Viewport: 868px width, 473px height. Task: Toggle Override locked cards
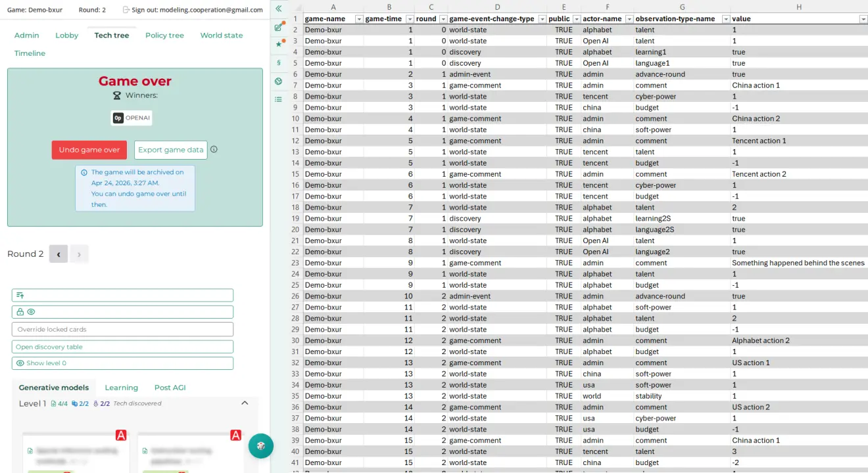click(122, 328)
